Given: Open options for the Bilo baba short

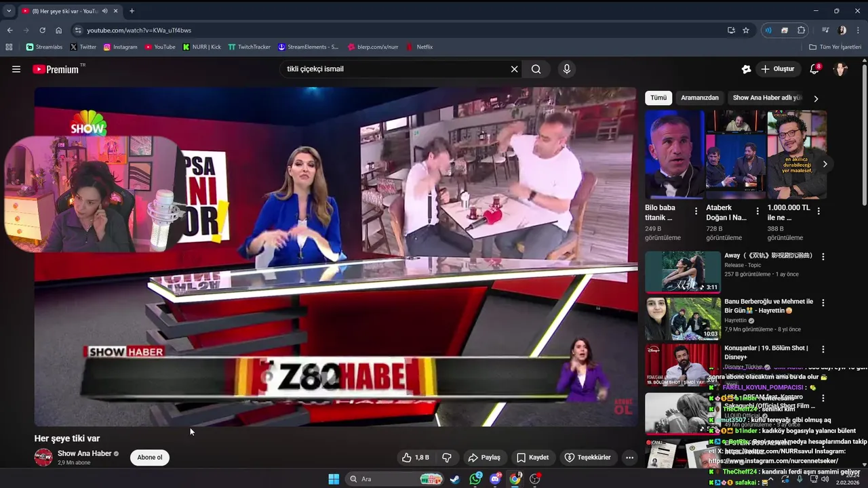Looking at the screenshot, I should click(696, 211).
